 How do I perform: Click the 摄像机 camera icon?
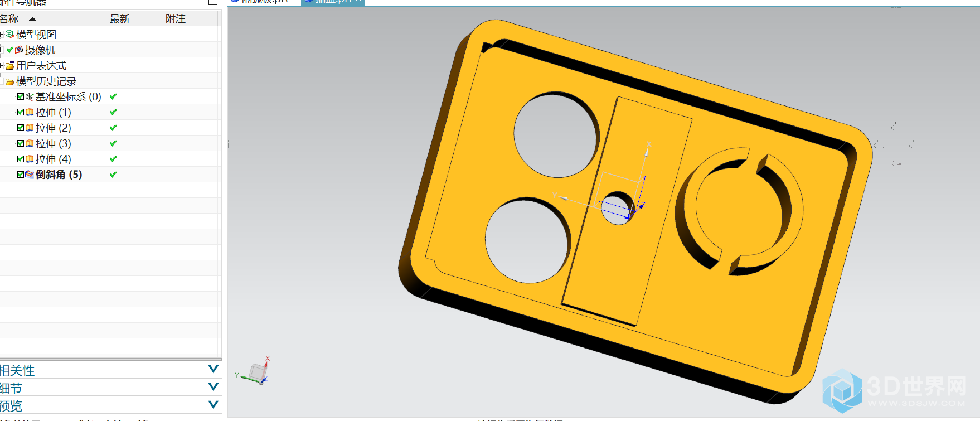19,50
